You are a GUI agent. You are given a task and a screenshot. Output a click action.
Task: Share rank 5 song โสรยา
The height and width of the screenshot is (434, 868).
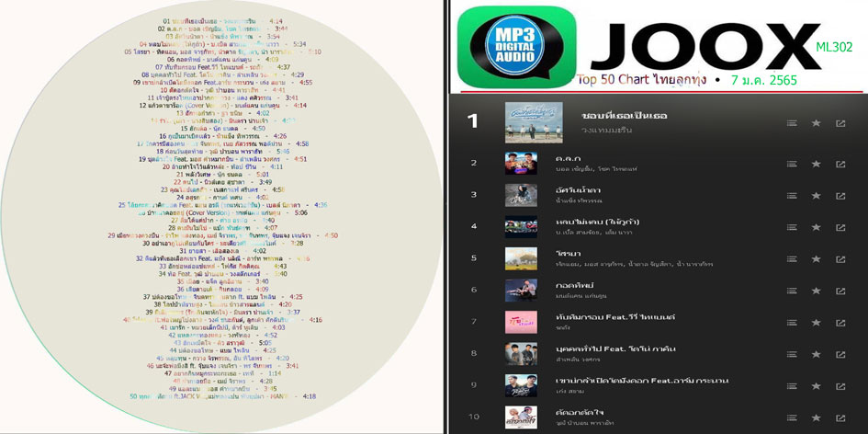pos(840,259)
